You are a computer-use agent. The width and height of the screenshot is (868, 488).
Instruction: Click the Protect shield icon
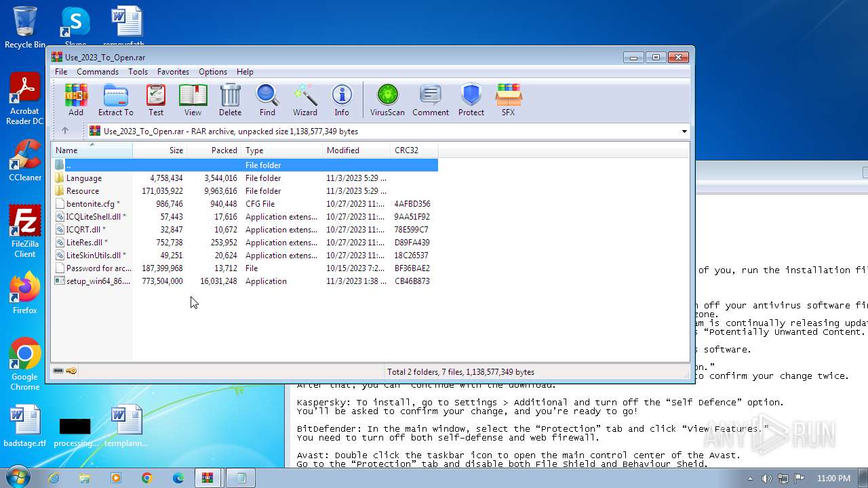471,100
